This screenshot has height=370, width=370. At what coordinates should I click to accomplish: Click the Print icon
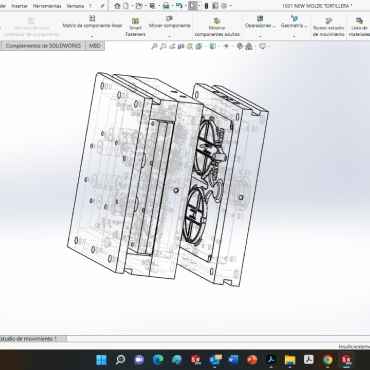[166, 6]
